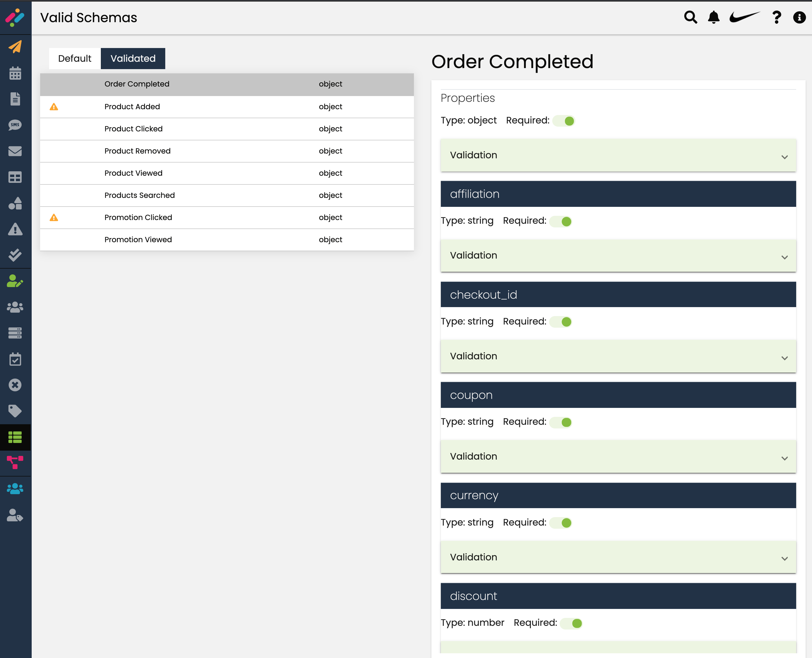The image size is (812, 658).
Task: Toggle Required switch for coupon
Action: pyautogui.click(x=561, y=422)
